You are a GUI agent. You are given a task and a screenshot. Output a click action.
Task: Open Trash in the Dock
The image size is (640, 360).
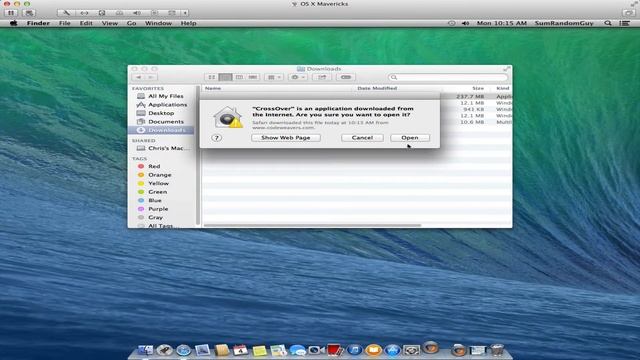pyautogui.click(x=497, y=350)
